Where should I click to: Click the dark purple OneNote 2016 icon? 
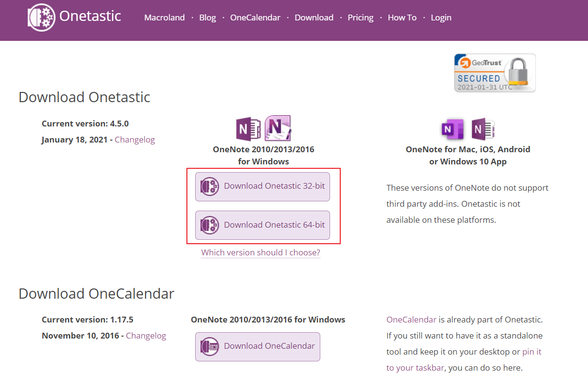248,129
